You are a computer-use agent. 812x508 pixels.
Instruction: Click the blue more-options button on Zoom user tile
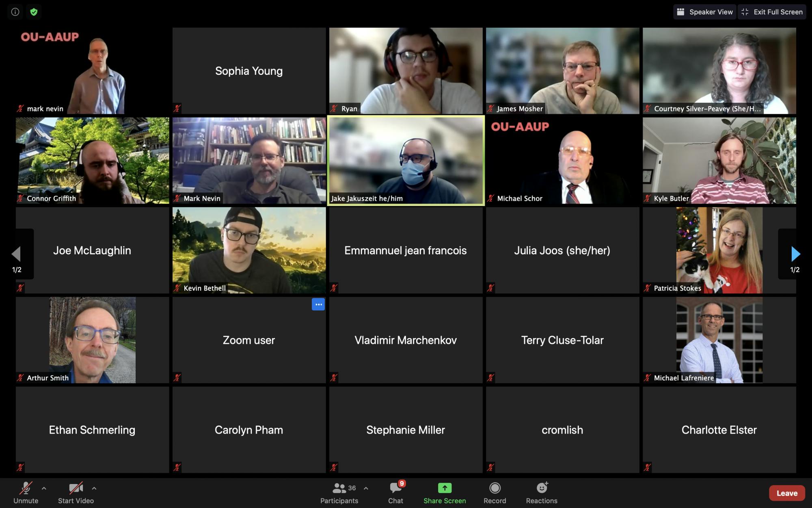pos(318,304)
